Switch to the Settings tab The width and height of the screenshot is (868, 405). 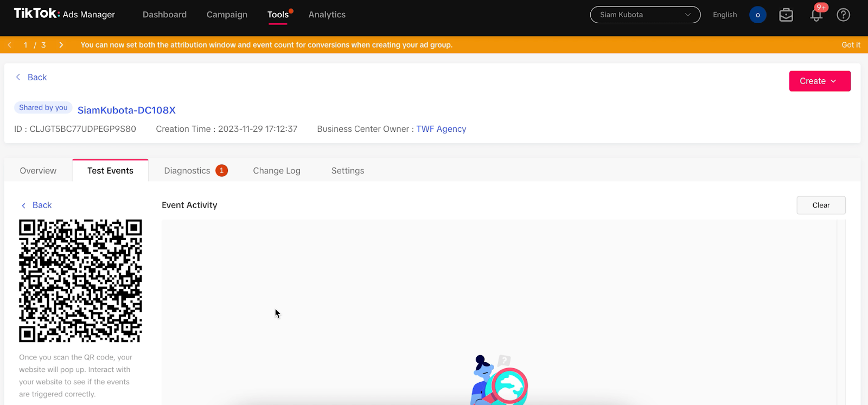point(348,170)
